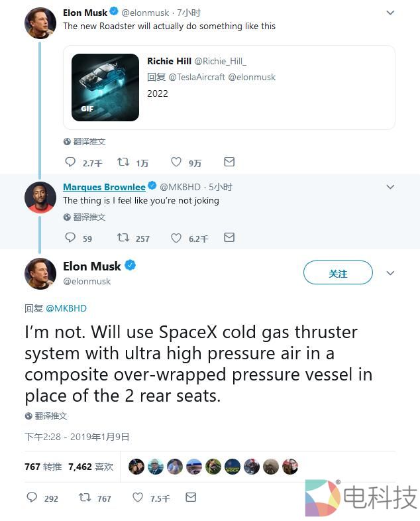Open the @MKBHD mention in reply line

point(66,308)
